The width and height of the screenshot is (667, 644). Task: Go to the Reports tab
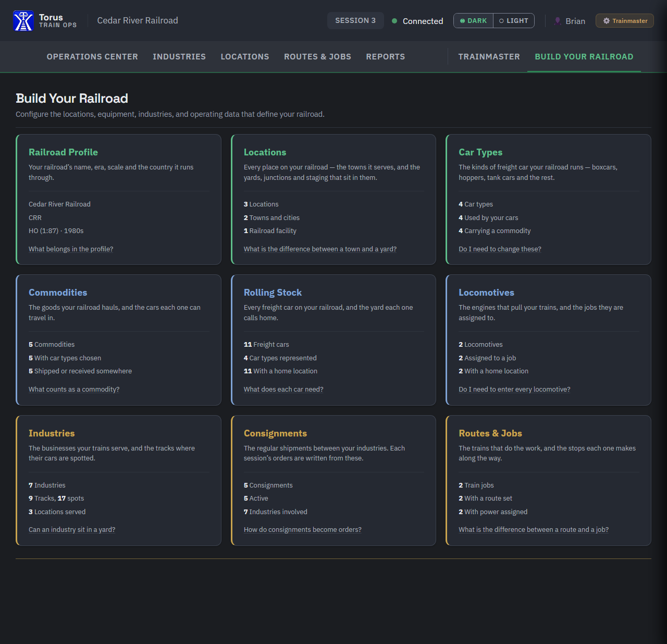click(x=386, y=57)
